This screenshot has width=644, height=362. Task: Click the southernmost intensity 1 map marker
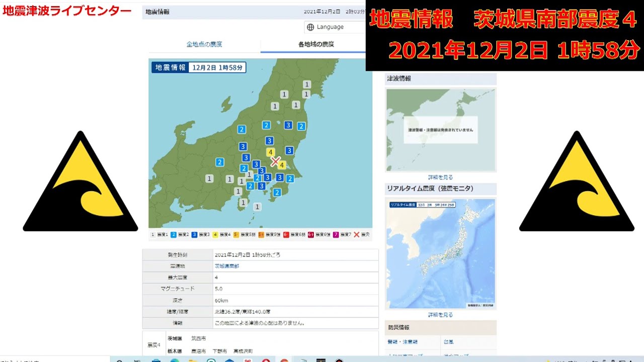coord(257,207)
